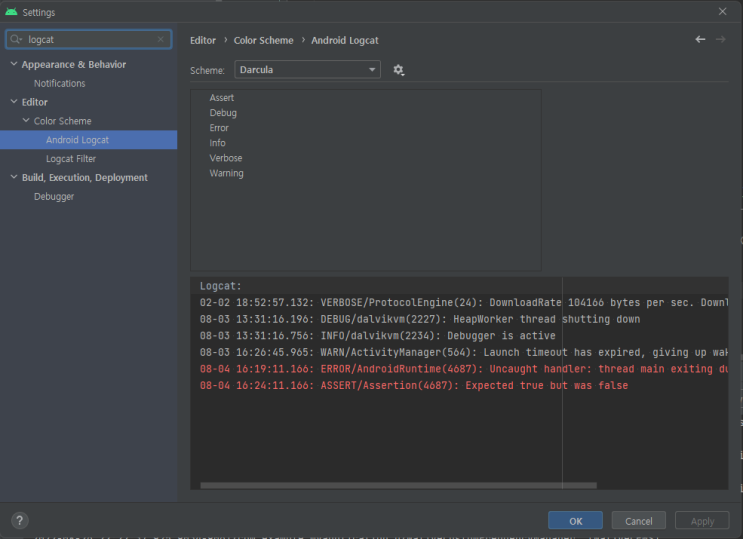Select Notifications in the settings tree
743x539 pixels.
[x=60, y=83]
